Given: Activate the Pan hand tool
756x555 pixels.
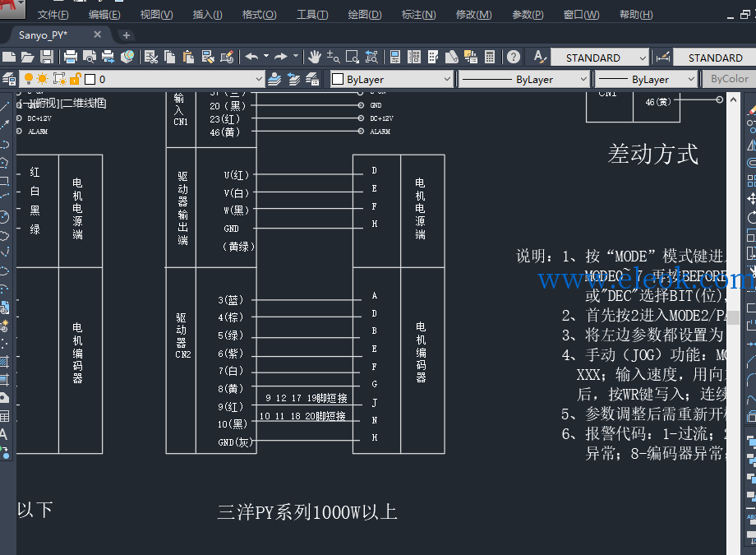Looking at the screenshot, I should click(x=315, y=57).
